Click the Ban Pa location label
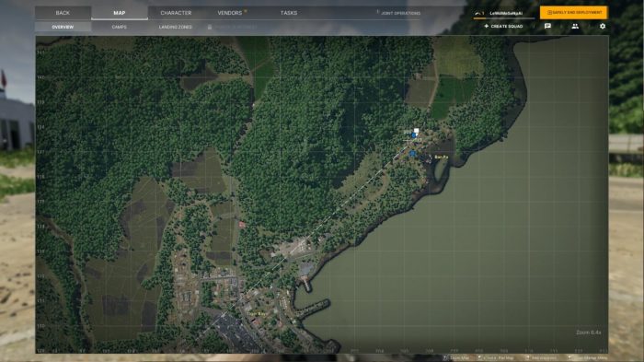 [x=441, y=158]
